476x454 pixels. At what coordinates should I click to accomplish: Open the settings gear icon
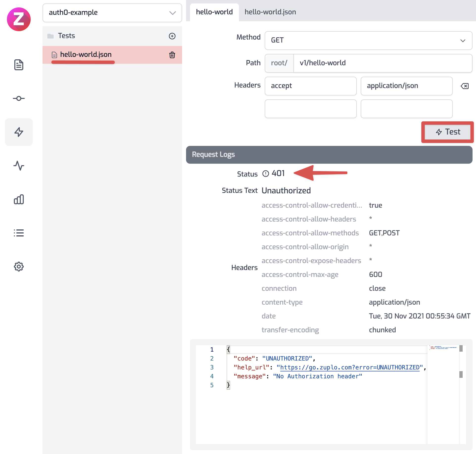point(19,267)
